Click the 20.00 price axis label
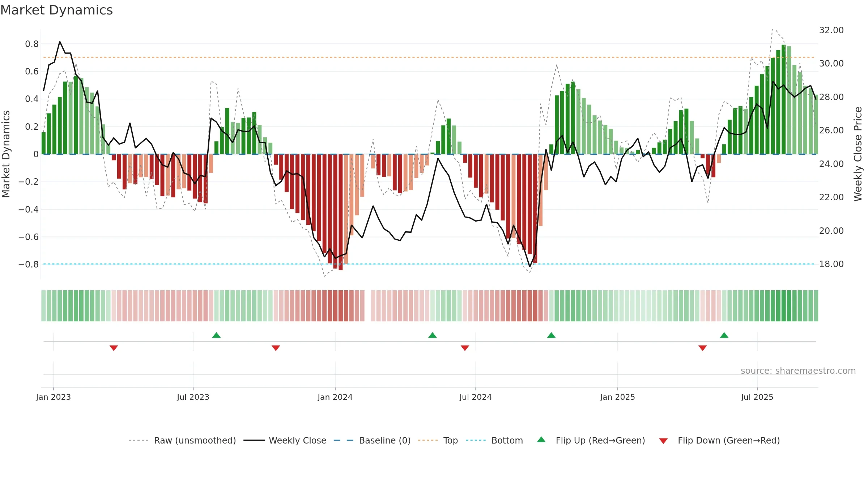 (831, 231)
